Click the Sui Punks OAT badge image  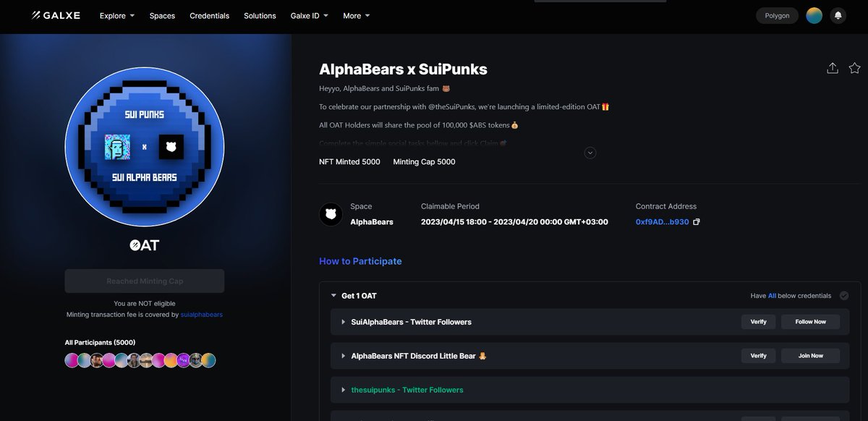[x=145, y=147]
